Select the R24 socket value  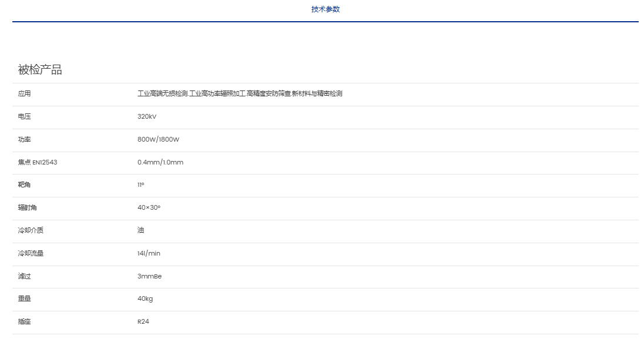click(x=143, y=321)
